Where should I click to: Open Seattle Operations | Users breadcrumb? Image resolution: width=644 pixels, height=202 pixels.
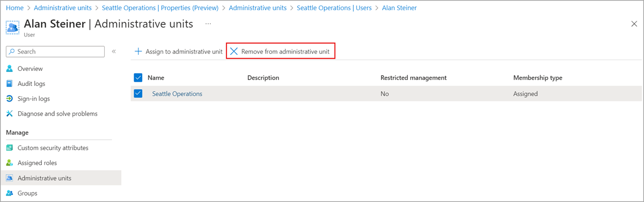334,8
